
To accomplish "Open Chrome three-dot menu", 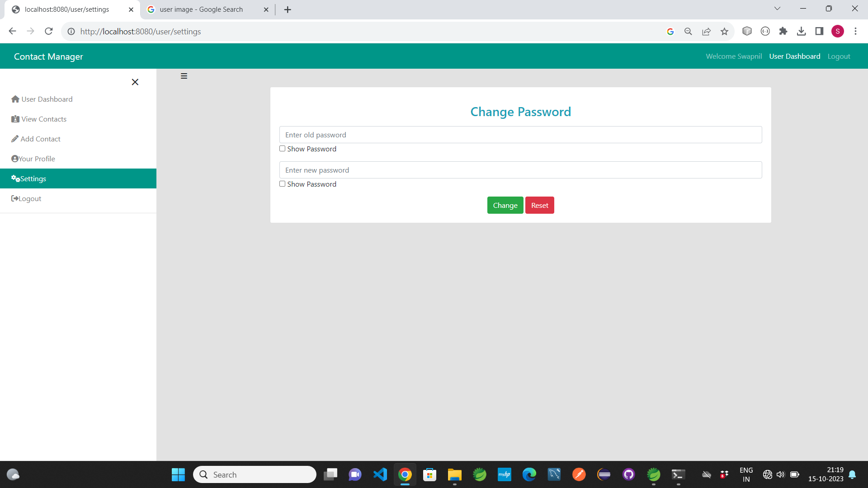I will [x=855, y=31].
